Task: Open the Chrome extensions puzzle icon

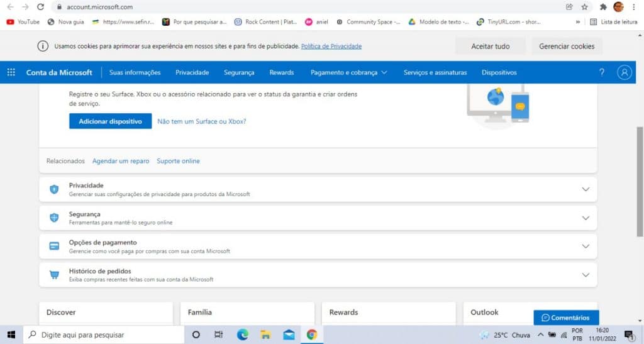Action: [603, 6]
